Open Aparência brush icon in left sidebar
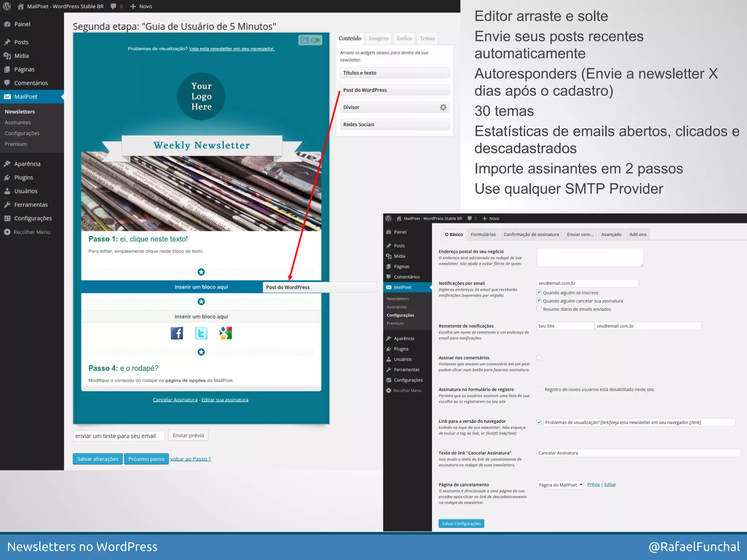The width and height of the screenshot is (747, 560). [7, 164]
